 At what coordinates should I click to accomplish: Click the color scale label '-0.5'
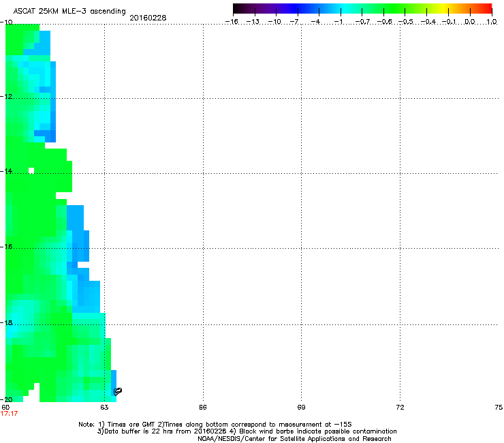[405, 22]
